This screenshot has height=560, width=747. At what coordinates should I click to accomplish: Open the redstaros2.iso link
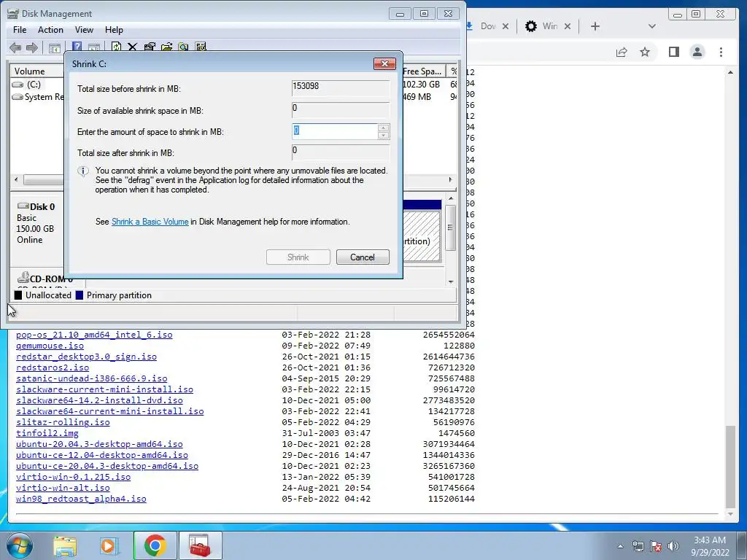(53, 367)
